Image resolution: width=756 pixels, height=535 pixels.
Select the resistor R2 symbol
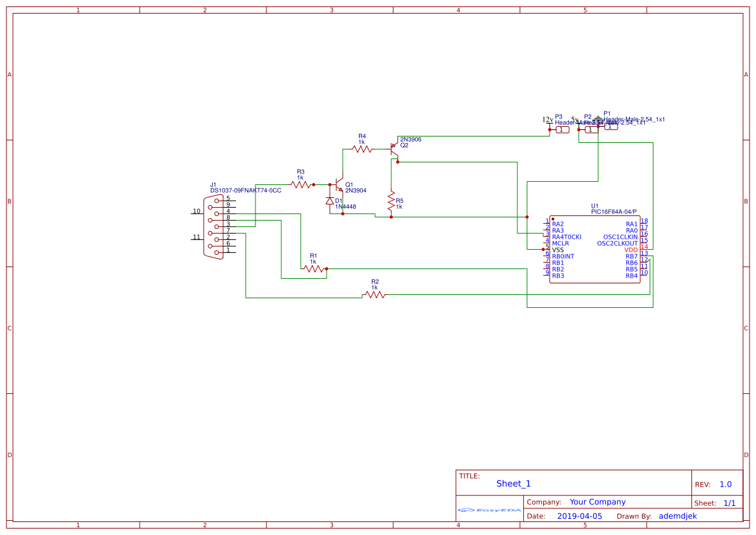tap(375, 295)
